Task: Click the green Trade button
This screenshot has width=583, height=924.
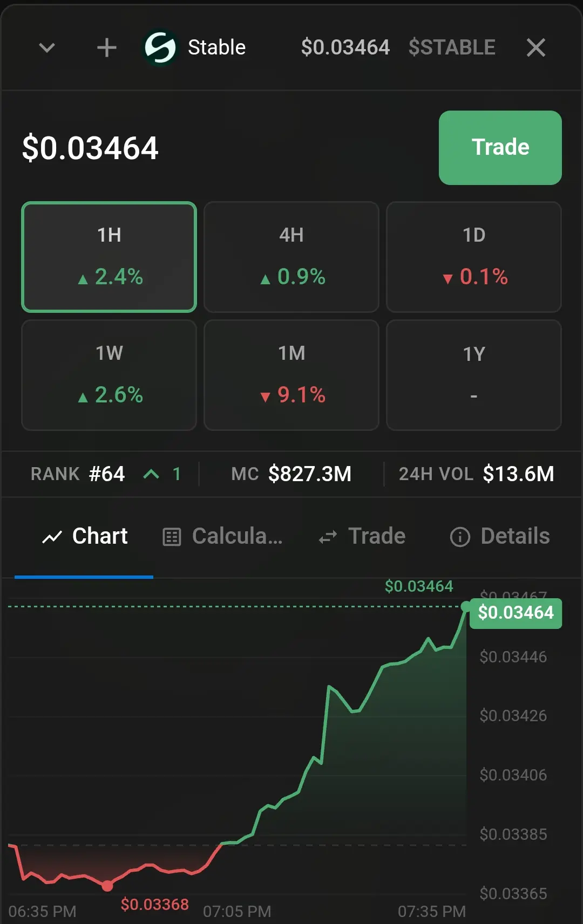Action: pyautogui.click(x=500, y=148)
